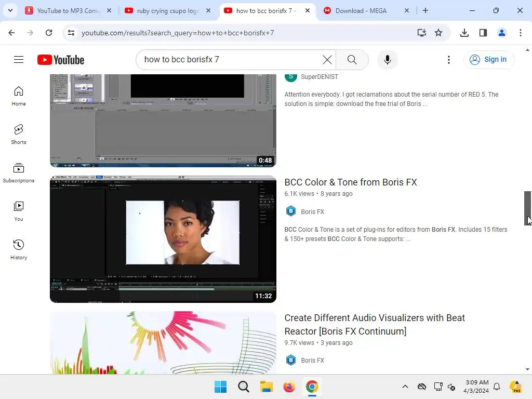
Task: Open the 0:48 SuperDENIST video thumbnail
Action: click(x=163, y=121)
